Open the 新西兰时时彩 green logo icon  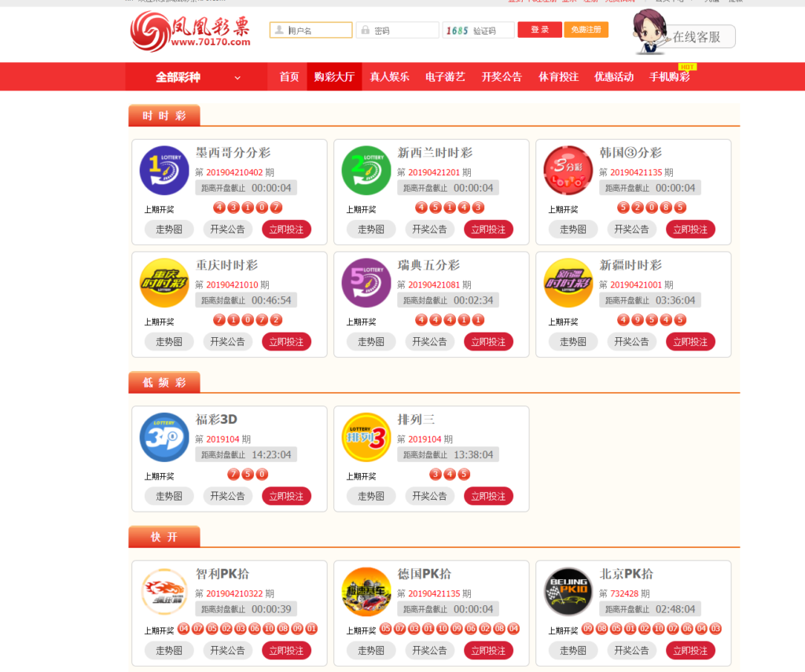tap(366, 171)
